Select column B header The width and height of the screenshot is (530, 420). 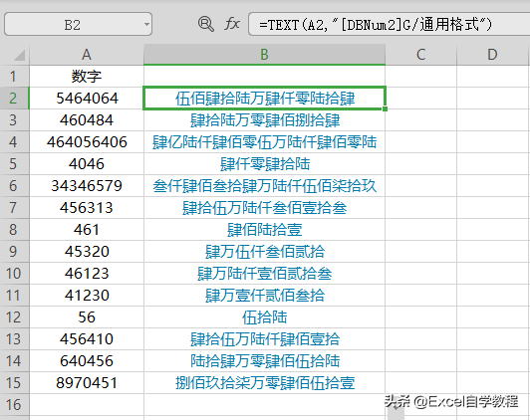click(x=264, y=55)
